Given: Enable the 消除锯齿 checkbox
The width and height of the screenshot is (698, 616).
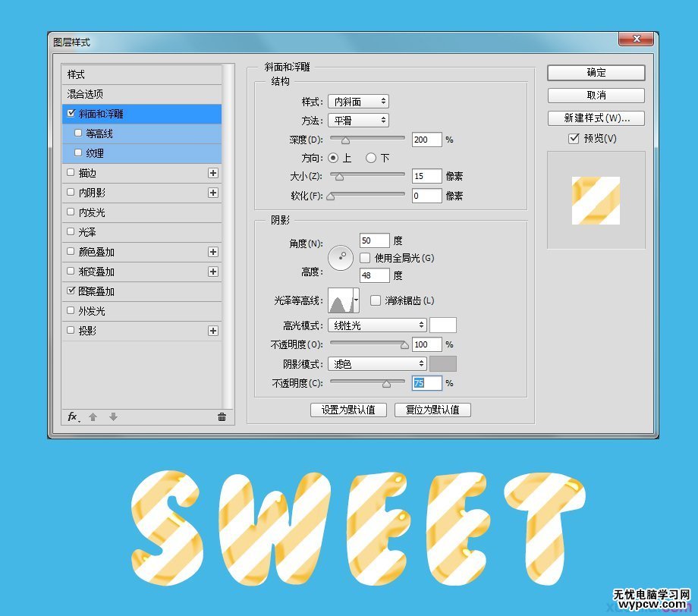Looking at the screenshot, I should 376,300.
